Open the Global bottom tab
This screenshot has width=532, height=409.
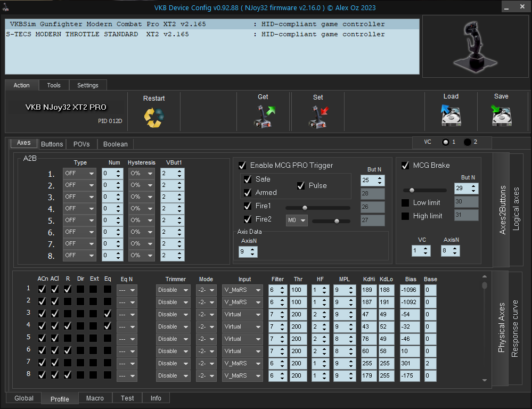24,398
